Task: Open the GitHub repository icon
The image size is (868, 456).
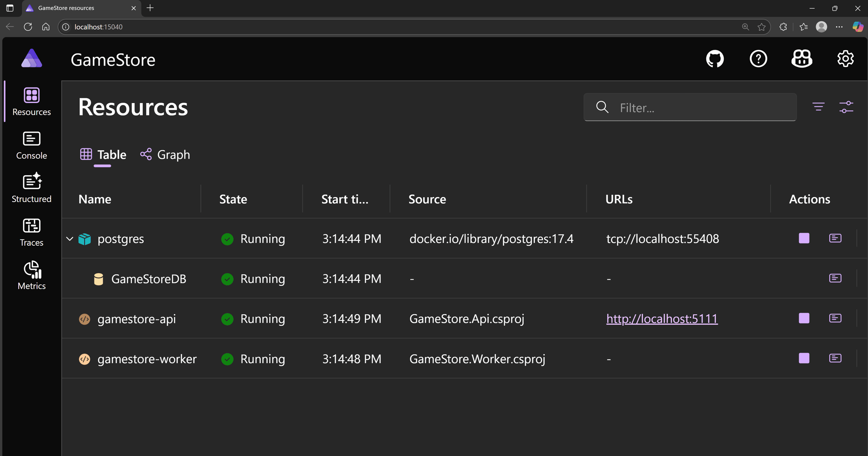Action: point(715,59)
